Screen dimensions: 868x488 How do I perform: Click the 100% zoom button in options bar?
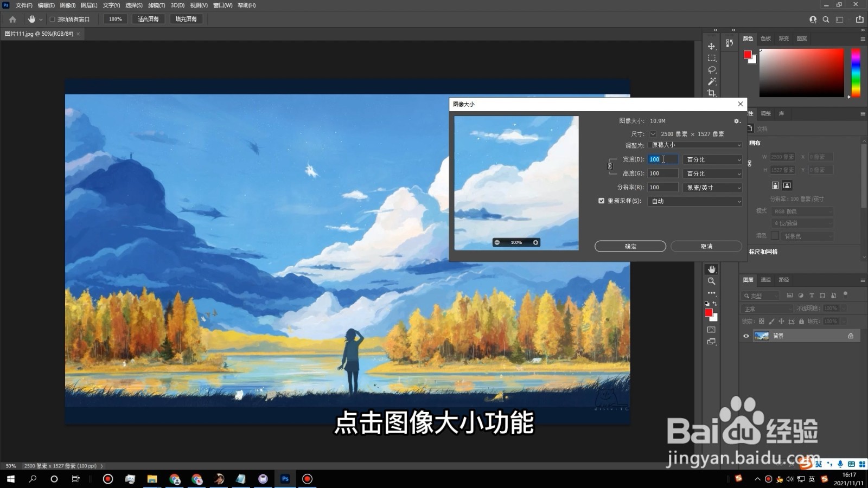(115, 19)
